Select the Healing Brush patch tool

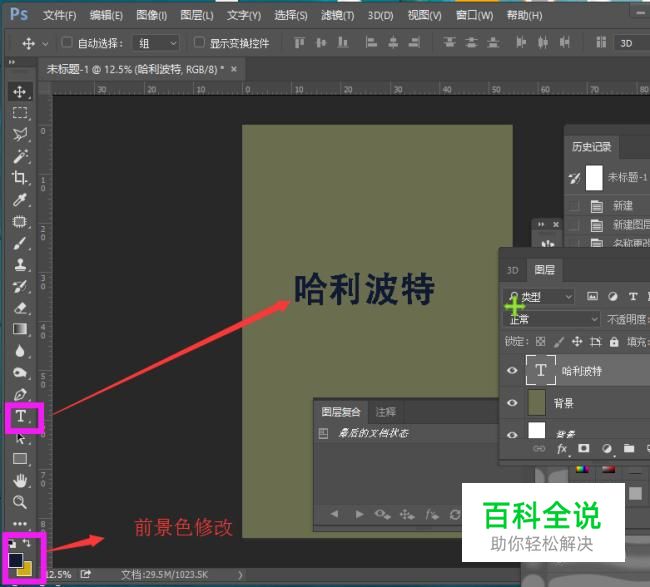tap(19, 222)
